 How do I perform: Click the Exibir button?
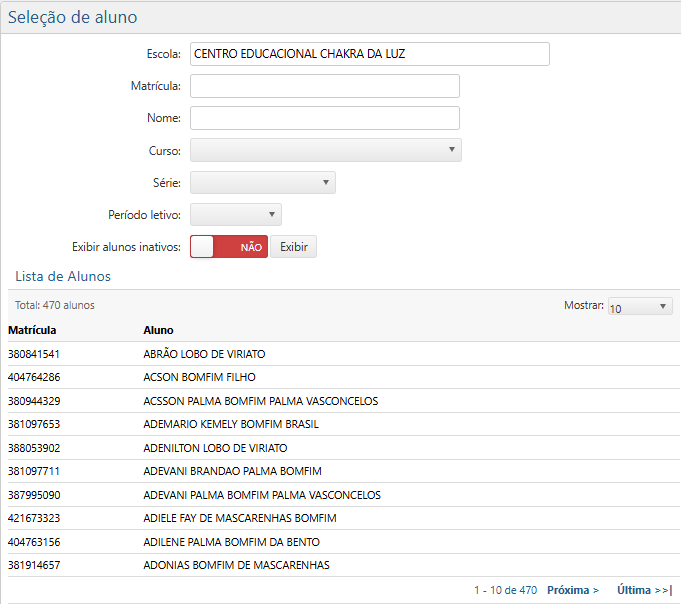294,247
